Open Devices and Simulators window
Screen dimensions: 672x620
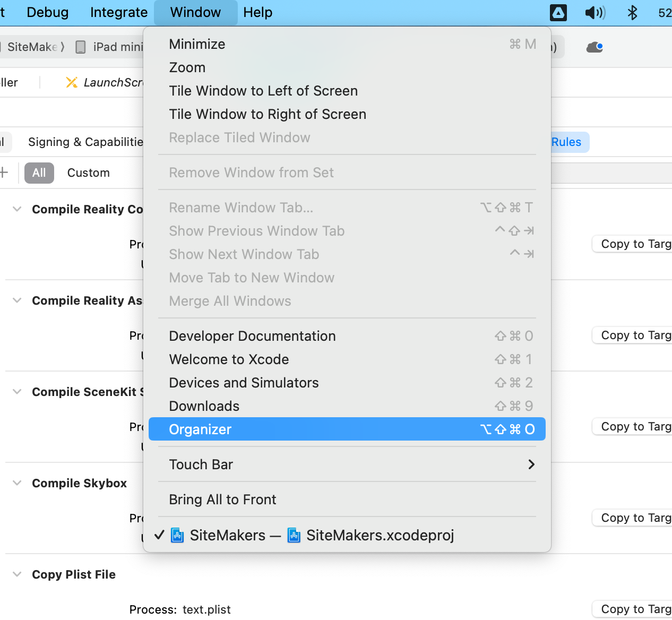347,383
